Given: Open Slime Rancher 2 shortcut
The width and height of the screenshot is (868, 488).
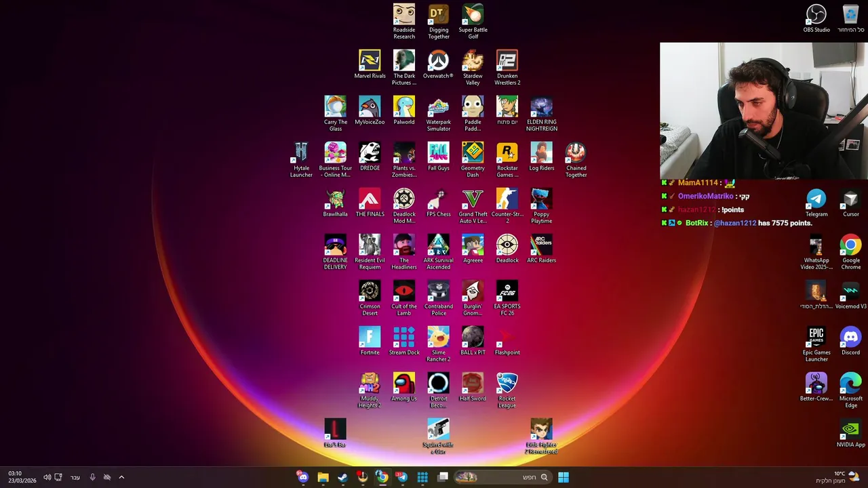Looking at the screenshot, I should pos(438,344).
